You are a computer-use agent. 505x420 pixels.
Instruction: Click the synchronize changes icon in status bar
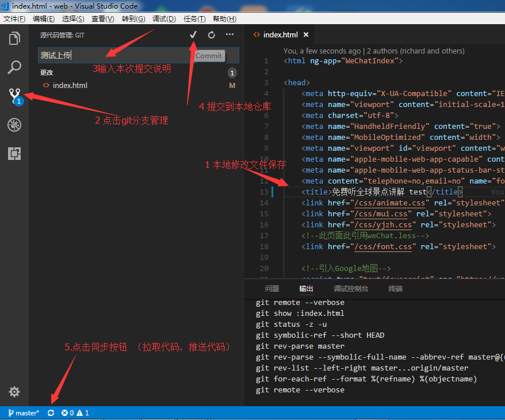(51, 413)
